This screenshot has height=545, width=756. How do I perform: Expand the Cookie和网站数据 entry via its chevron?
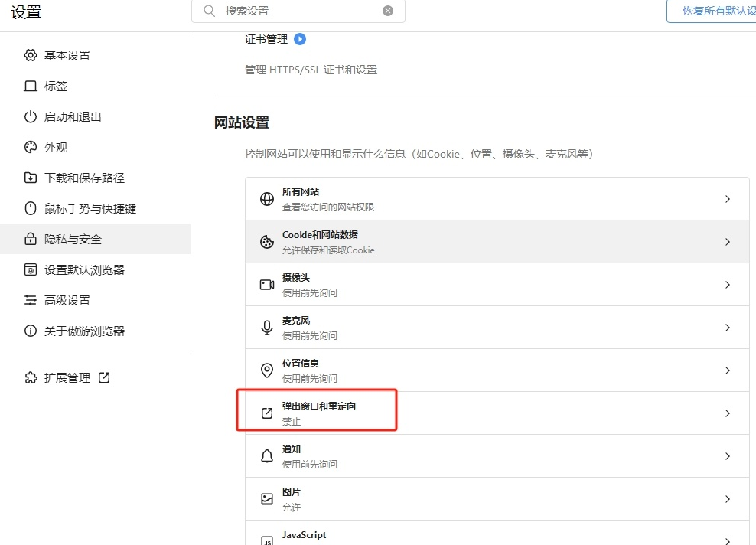(x=728, y=241)
